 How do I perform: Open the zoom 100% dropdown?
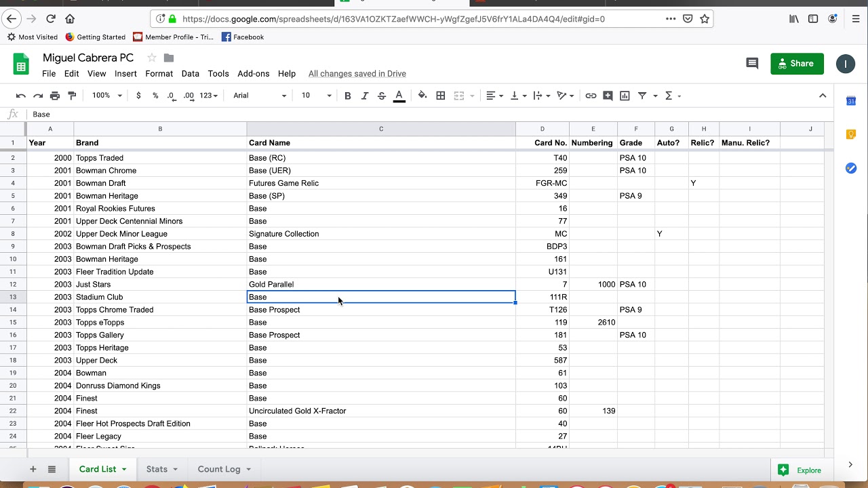point(107,96)
